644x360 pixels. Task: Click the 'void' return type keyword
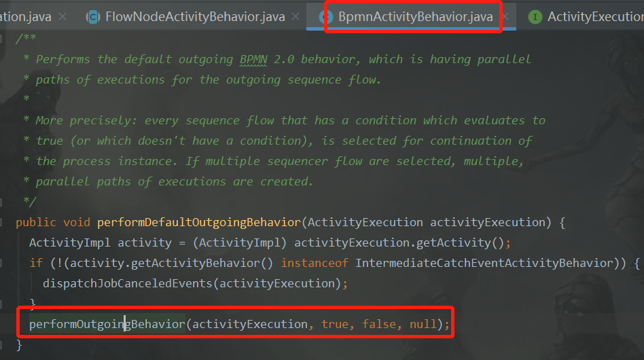click(76, 223)
